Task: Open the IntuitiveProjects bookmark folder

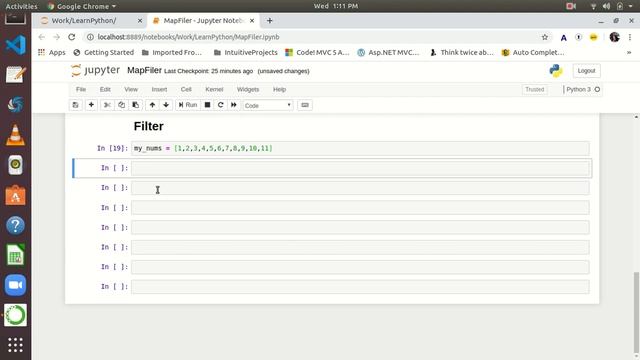Action: tap(245, 52)
